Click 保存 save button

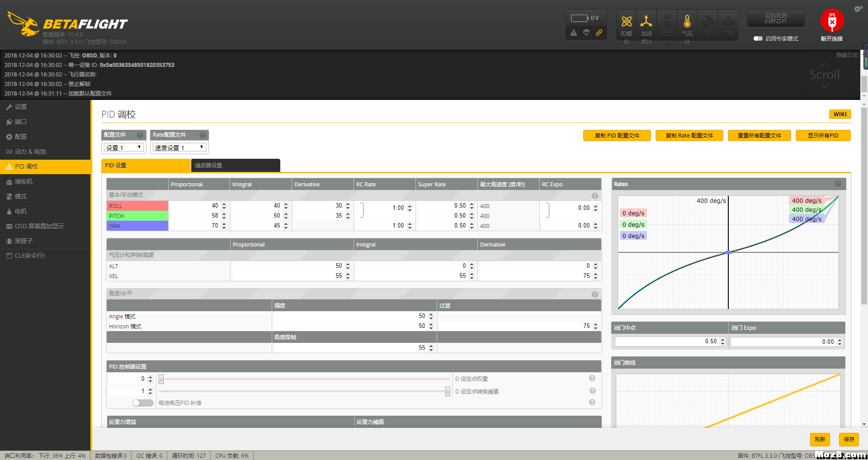click(849, 439)
